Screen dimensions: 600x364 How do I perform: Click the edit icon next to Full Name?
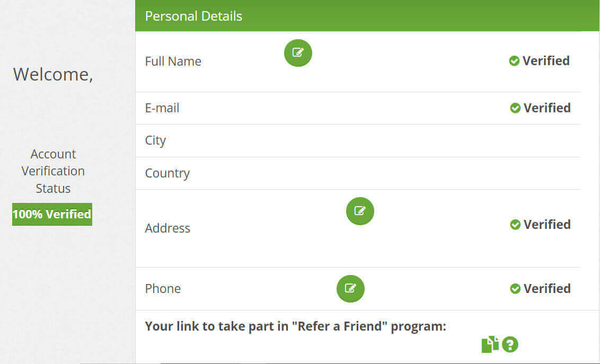[x=298, y=53]
